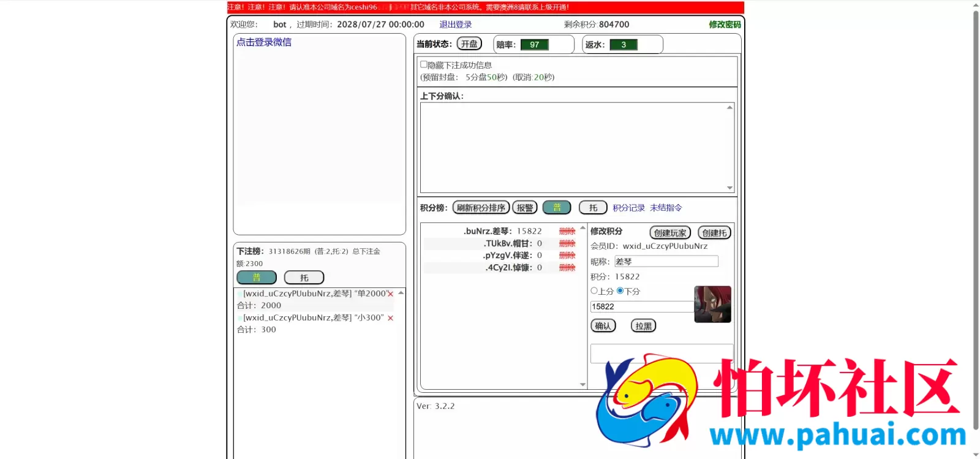Viewport: 980px width, 459px height.
Task: Open the 积分记录 link
Action: tap(629, 208)
